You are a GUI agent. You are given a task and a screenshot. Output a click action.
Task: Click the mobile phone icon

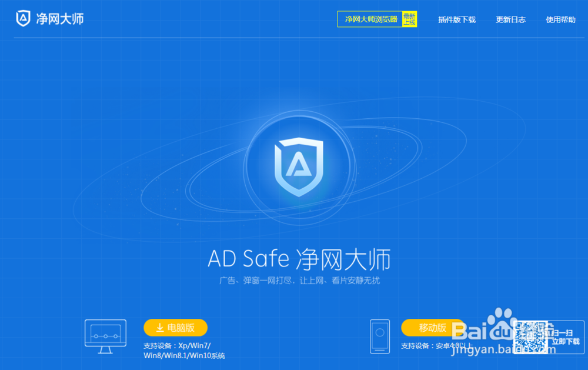pyautogui.click(x=380, y=336)
